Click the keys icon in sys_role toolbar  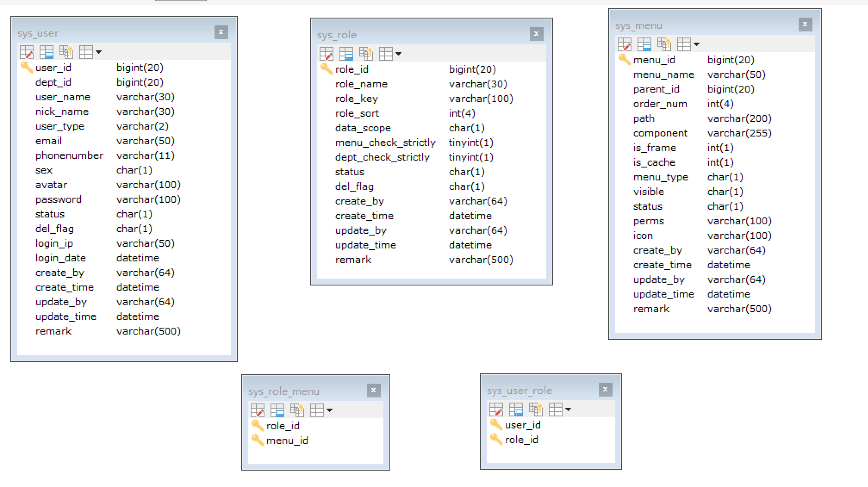tap(366, 54)
